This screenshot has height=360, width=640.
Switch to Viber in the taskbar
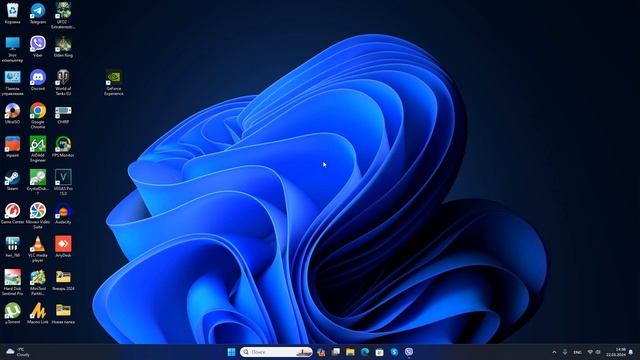click(x=409, y=352)
